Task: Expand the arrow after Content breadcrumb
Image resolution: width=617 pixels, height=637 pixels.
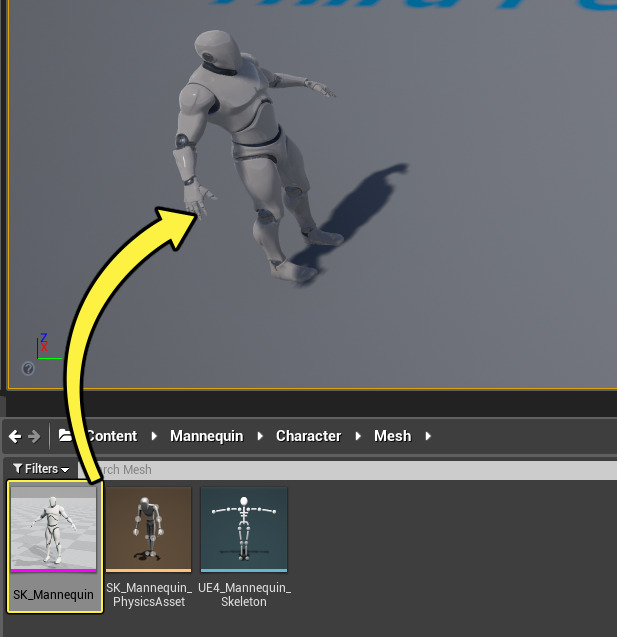Action: pos(153,436)
